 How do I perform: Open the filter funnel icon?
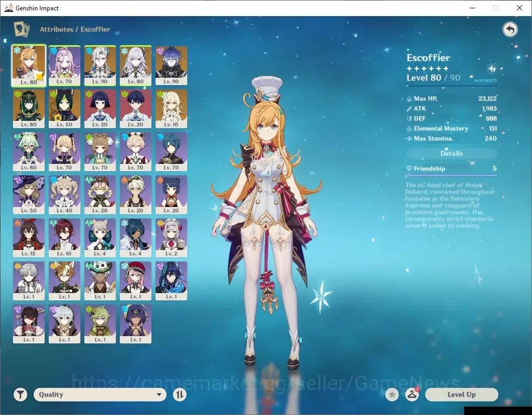20,395
